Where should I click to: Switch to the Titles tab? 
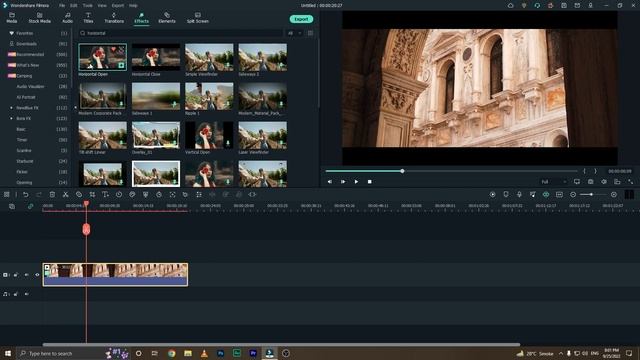88,18
